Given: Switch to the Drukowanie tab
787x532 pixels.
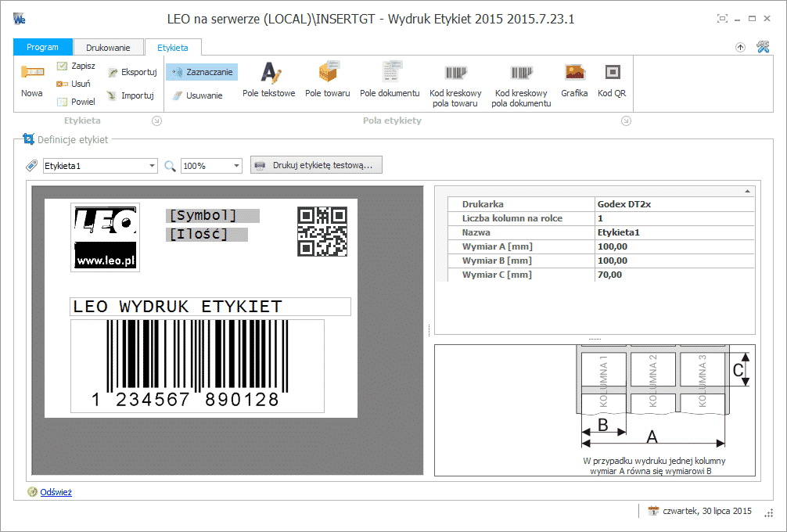Looking at the screenshot, I should pos(108,48).
